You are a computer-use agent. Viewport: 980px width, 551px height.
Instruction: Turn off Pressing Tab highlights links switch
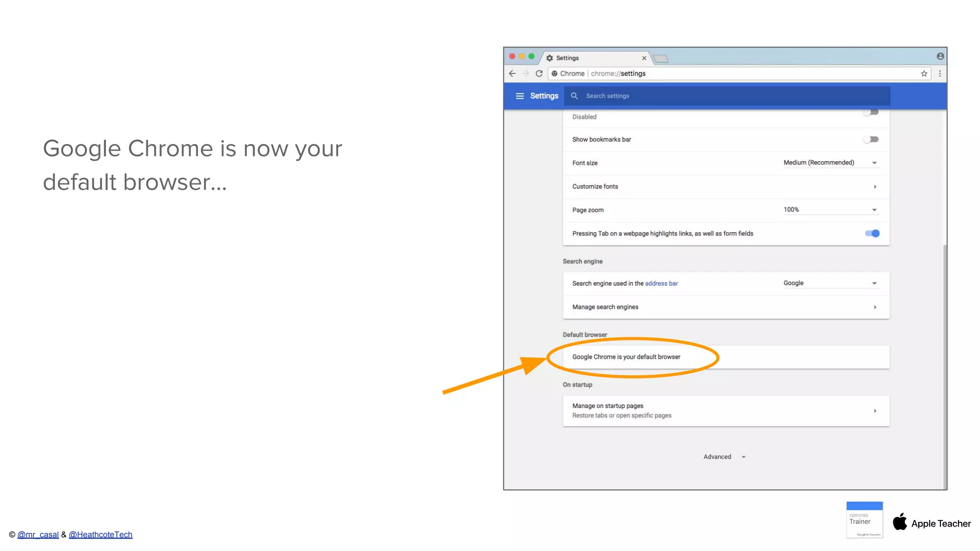pos(872,233)
